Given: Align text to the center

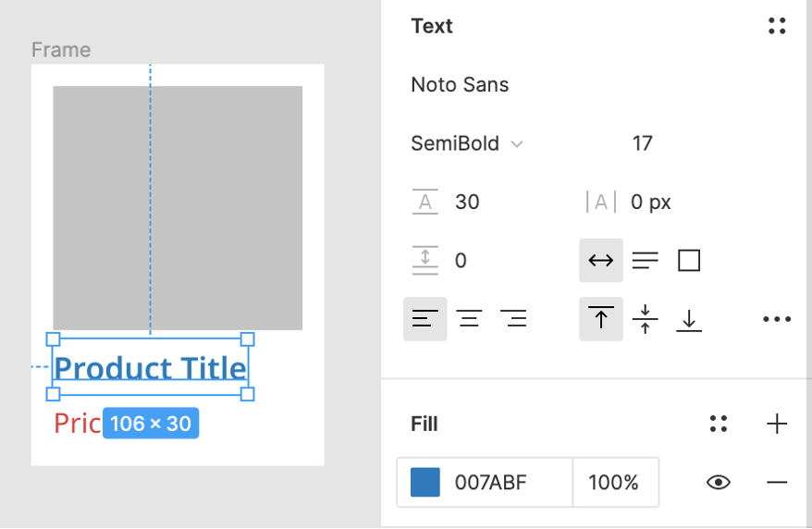Looking at the screenshot, I should (x=470, y=320).
